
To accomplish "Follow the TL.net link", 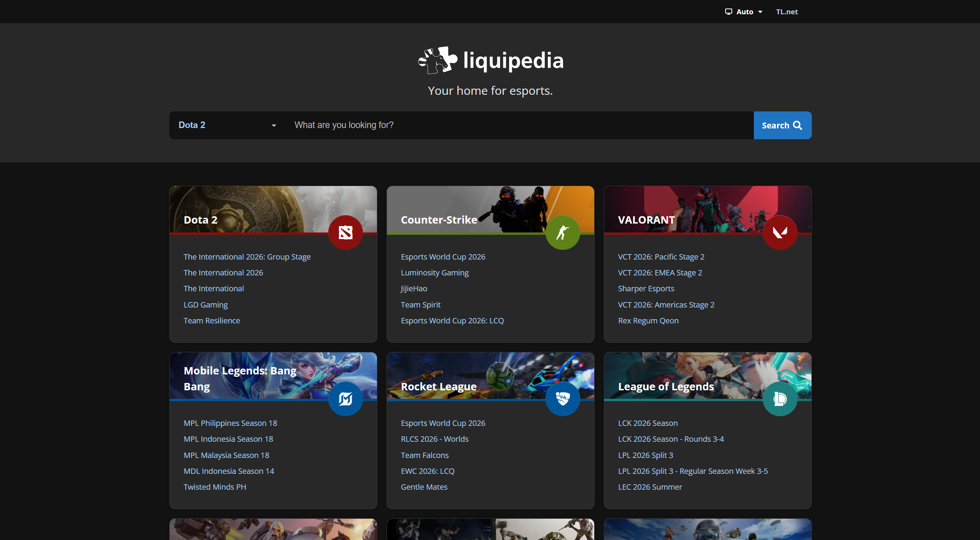I will 787,12.
